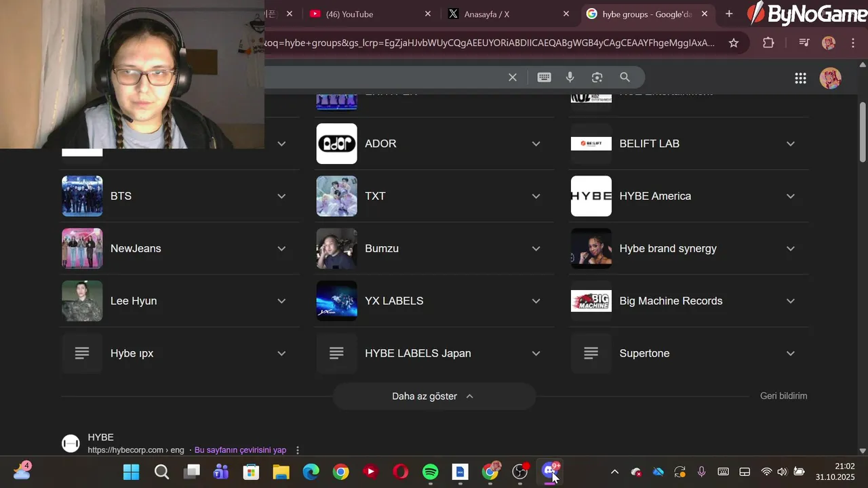This screenshot has height=488, width=868.
Task: Open Microsoft Teams from the taskbar
Action: tap(221, 472)
